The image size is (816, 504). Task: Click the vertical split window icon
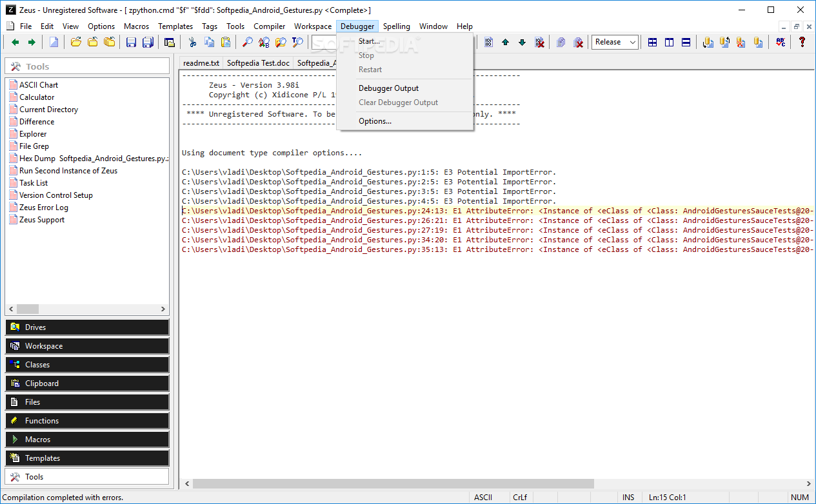point(670,42)
